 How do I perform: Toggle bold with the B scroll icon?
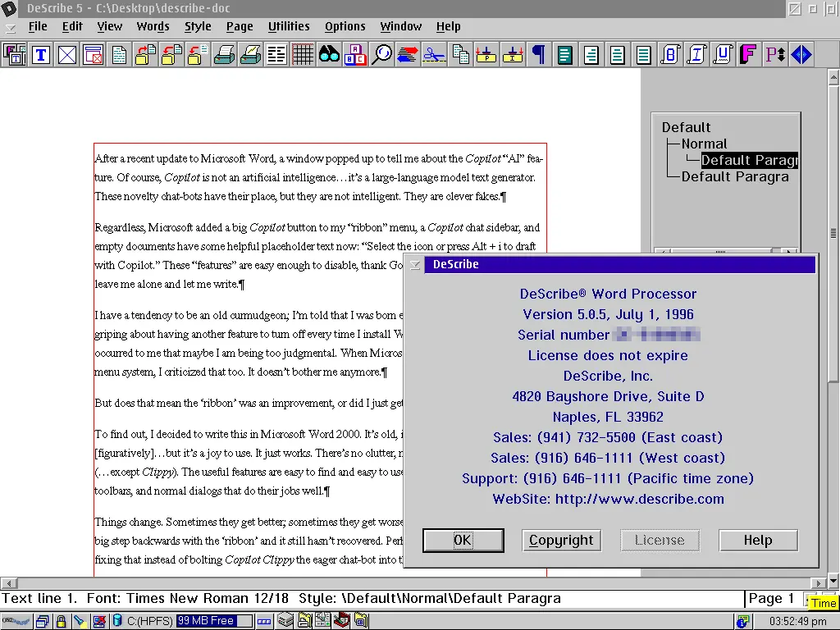[x=671, y=55]
